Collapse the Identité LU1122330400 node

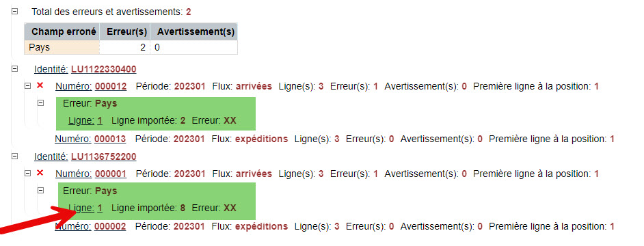tap(15, 68)
